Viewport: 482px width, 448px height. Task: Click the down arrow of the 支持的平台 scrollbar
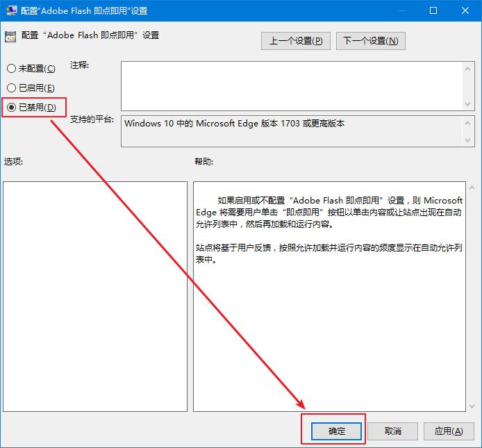[468, 140]
